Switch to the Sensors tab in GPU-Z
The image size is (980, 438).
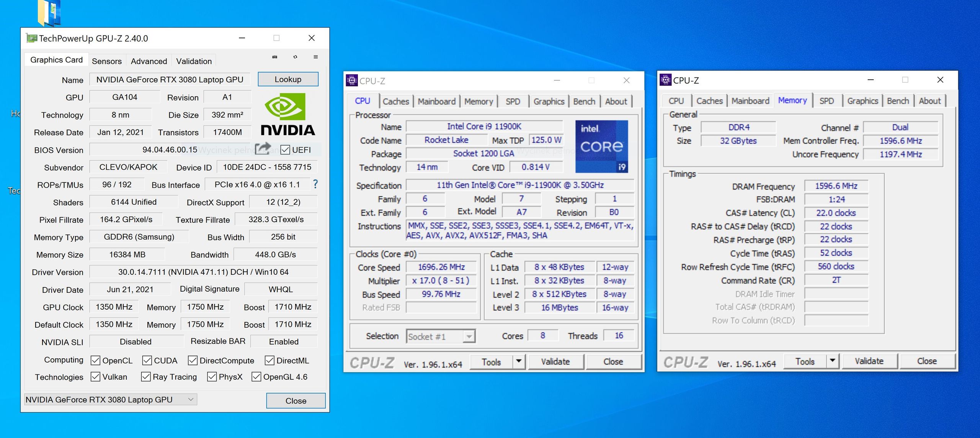[x=107, y=61]
